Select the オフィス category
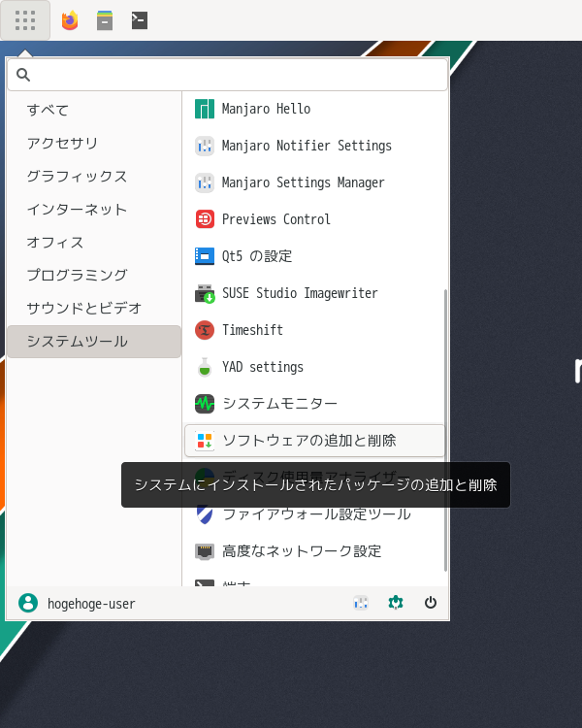Image resolution: width=582 pixels, height=728 pixels. [x=94, y=243]
